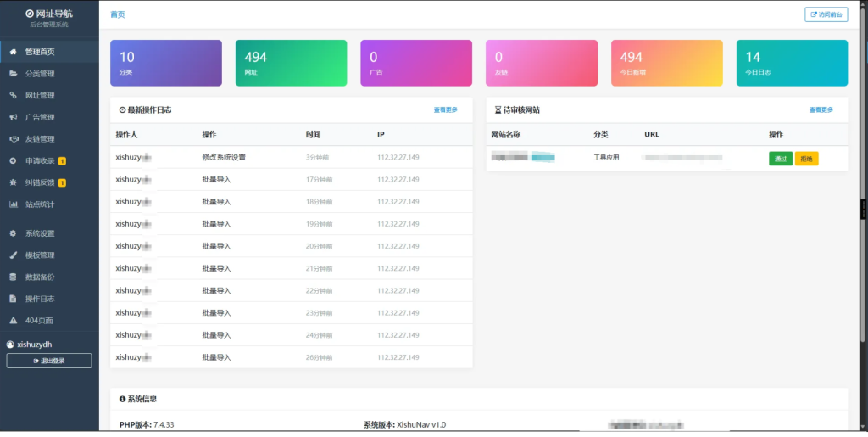Open 404页面 in the sidebar
Screen dimensions: 868x437
pos(49,321)
